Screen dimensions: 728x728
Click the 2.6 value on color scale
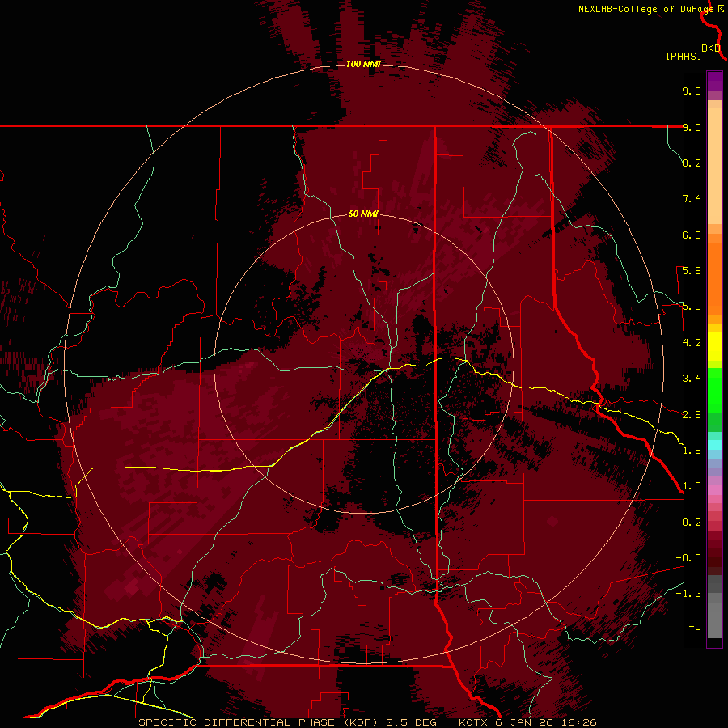(x=692, y=415)
